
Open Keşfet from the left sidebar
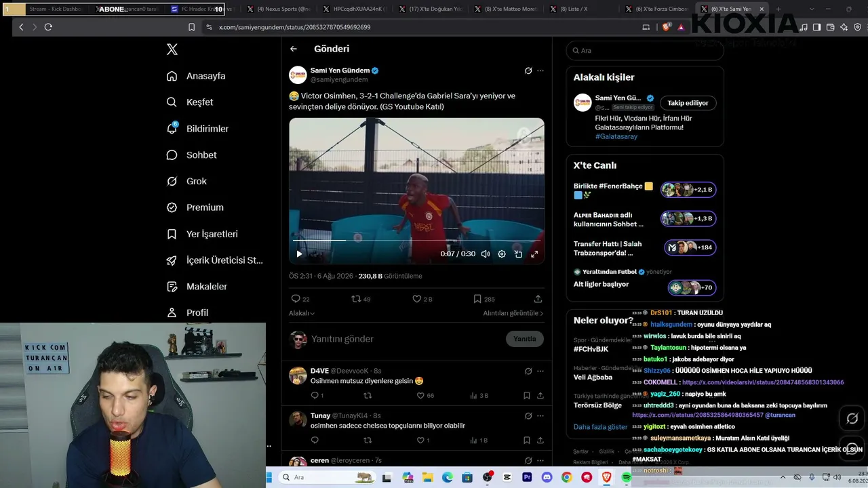(190, 102)
